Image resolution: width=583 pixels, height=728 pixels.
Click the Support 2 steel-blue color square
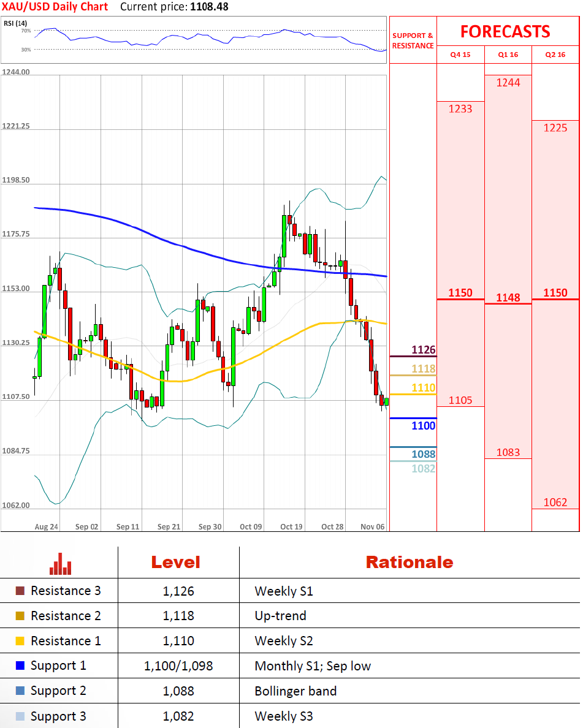pyautogui.click(x=20, y=691)
